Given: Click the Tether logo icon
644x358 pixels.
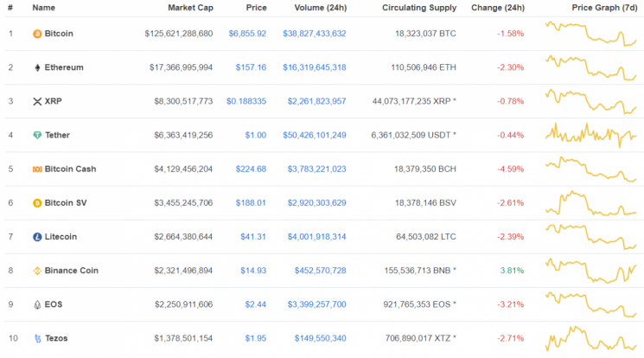Looking at the screenshot, I should click(x=37, y=135).
